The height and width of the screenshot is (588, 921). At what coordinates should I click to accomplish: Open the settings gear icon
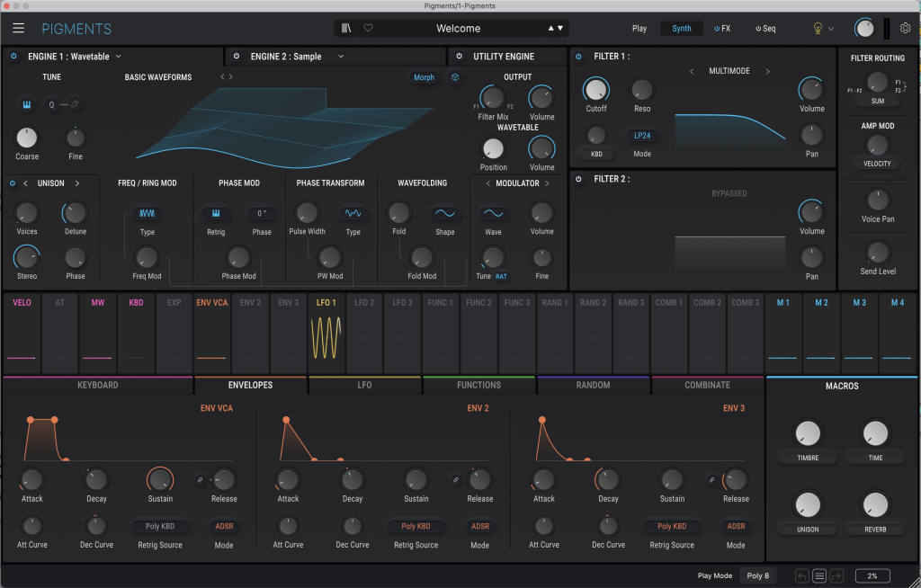click(905, 29)
